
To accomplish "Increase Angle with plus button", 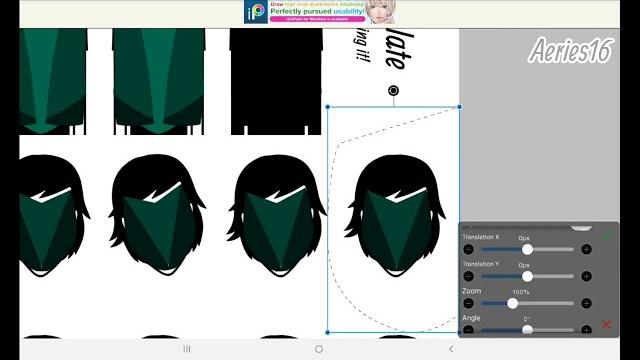I will (586, 329).
